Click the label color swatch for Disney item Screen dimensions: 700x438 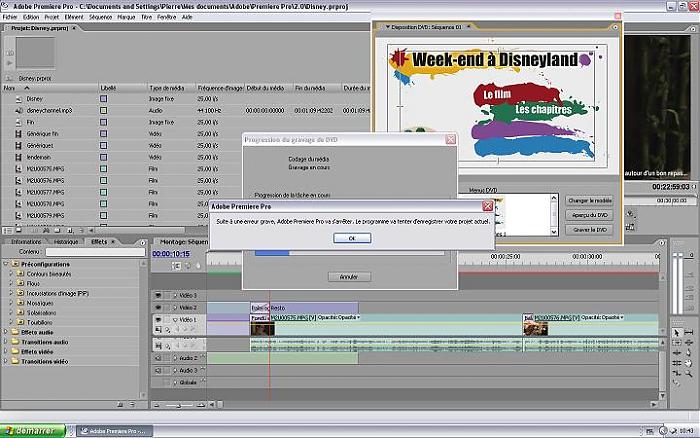point(104,99)
